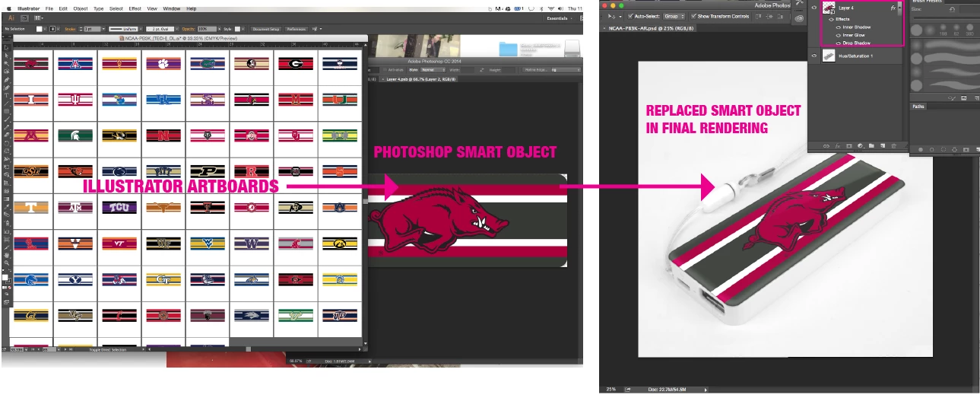980x398 pixels.
Task: Select the Arkansas Razorbacks artboard
Action: pyautogui.click(x=31, y=65)
